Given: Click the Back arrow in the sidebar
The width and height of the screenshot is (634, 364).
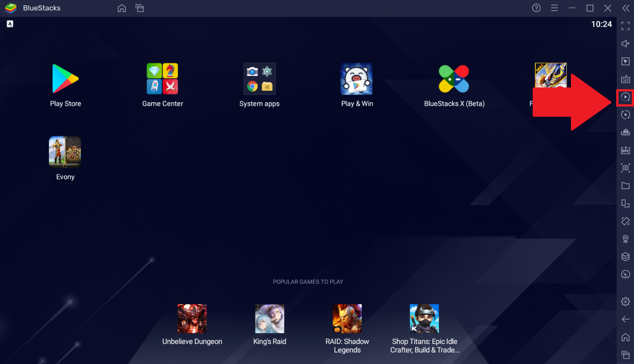Looking at the screenshot, I should 625,319.
